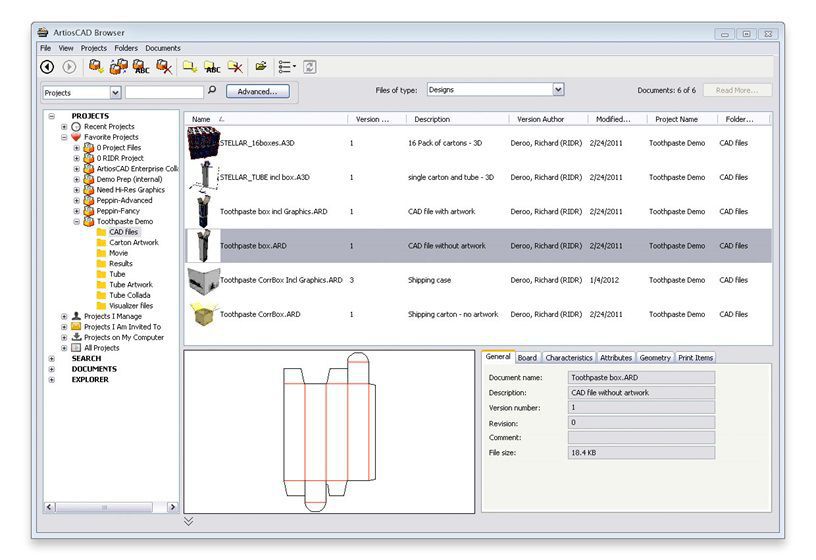Click the Advanced... button
This screenshot has height=560, width=816.
pos(258,91)
